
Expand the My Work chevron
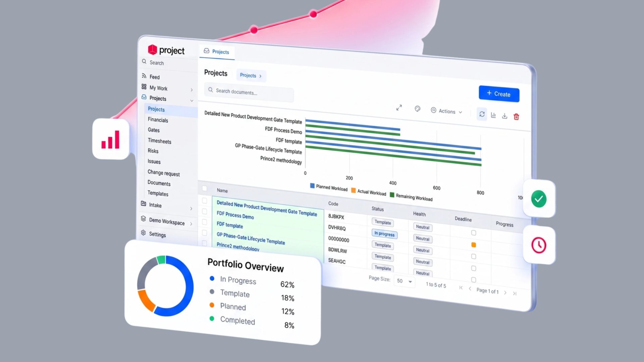point(192,90)
